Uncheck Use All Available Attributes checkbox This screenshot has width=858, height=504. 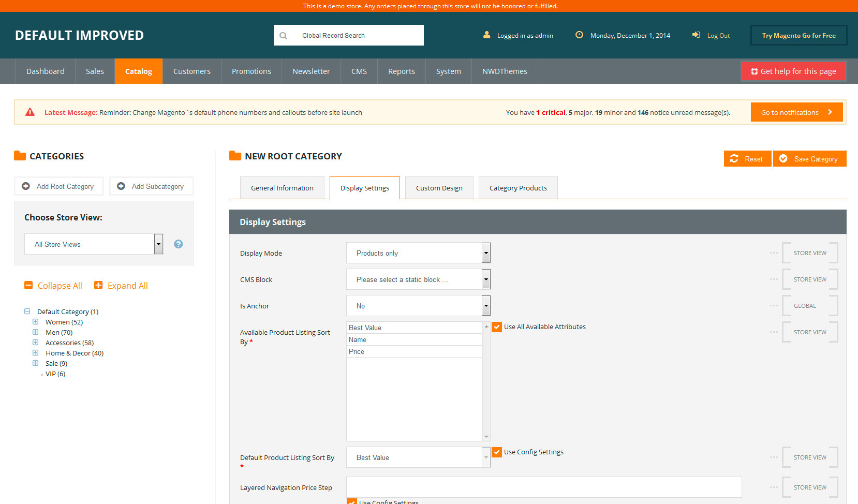tap(497, 327)
